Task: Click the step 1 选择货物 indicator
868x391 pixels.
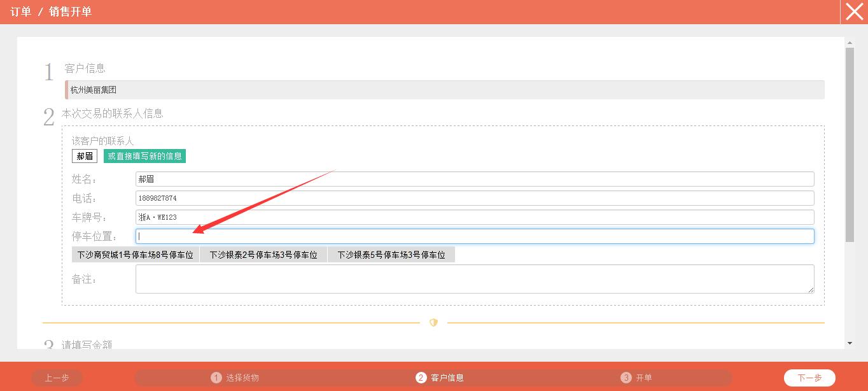Action: click(235, 378)
